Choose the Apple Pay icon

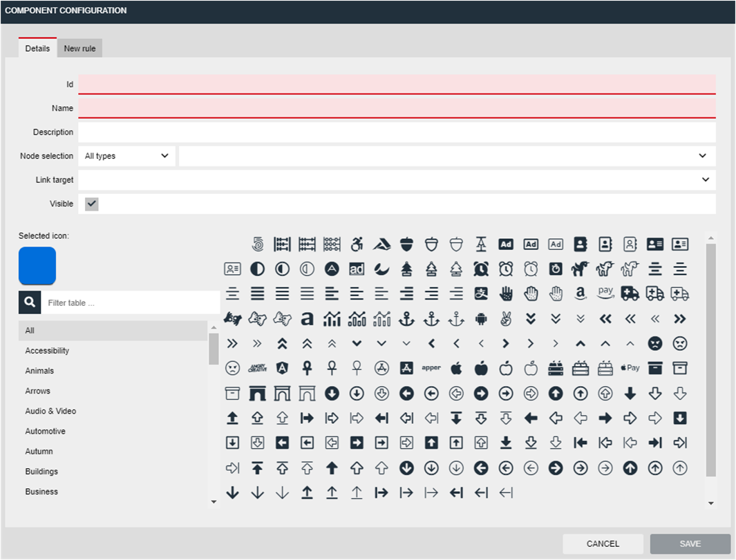(x=630, y=368)
